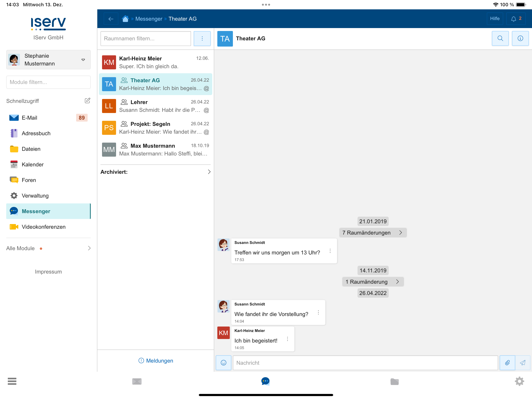The height and width of the screenshot is (399, 532).
Task: Open room list options three-dot menu
Action: pos(202,39)
